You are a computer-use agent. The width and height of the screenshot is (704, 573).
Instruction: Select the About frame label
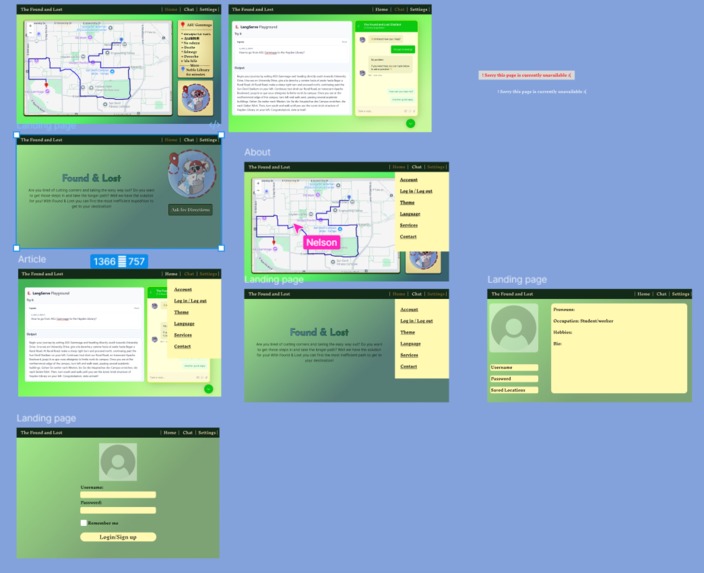[257, 152]
